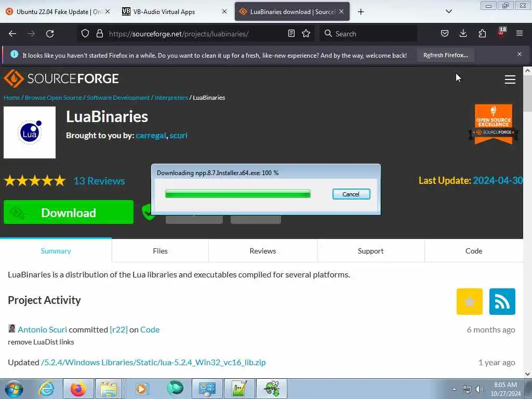532x399 pixels.
Task: Close the VB-Audio Virtual Apps tab
Action: (224, 11)
